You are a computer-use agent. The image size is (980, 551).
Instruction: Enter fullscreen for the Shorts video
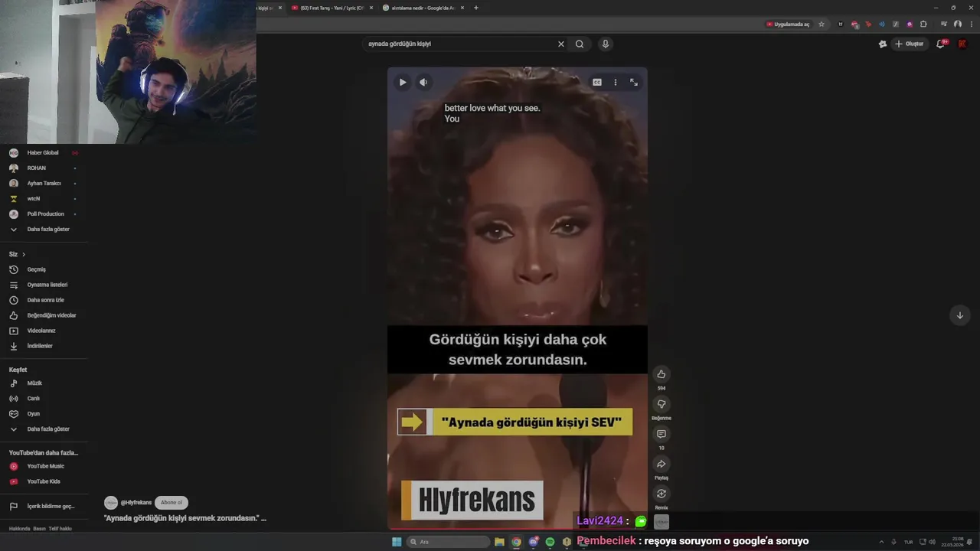[x=634, y=83]
